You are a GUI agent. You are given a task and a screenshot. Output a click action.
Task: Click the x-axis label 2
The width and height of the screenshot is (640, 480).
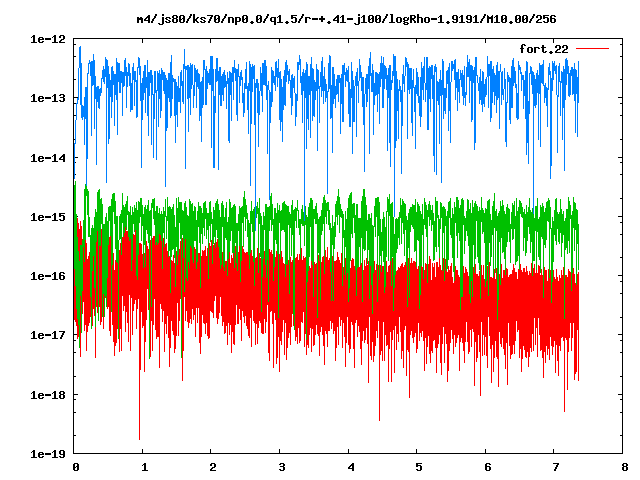213,467
